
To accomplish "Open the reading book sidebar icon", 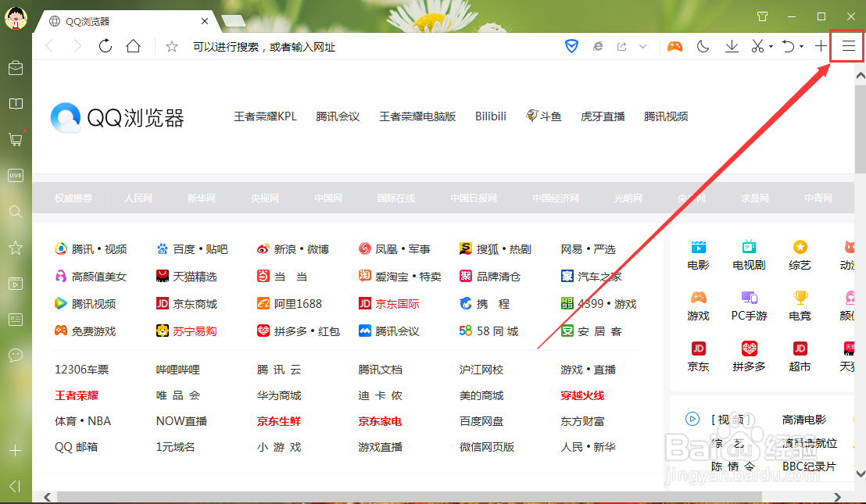I will pos(16,104).
